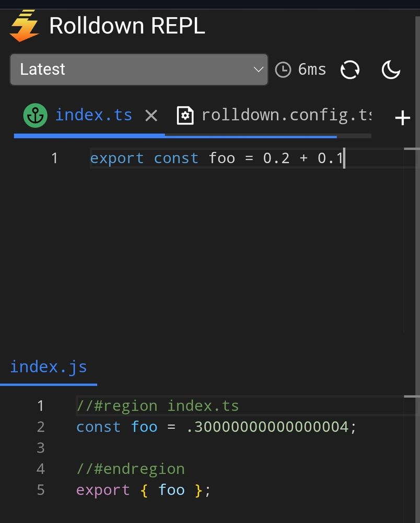Click the config file gear icon
The width and height of the screenshot is (420, 523).
click(x=185, y=116)
